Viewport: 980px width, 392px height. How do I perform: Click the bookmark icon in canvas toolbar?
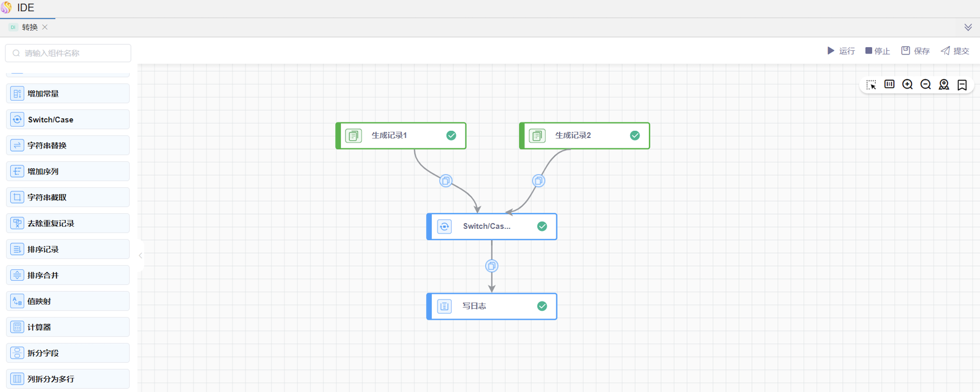point(962,84)
